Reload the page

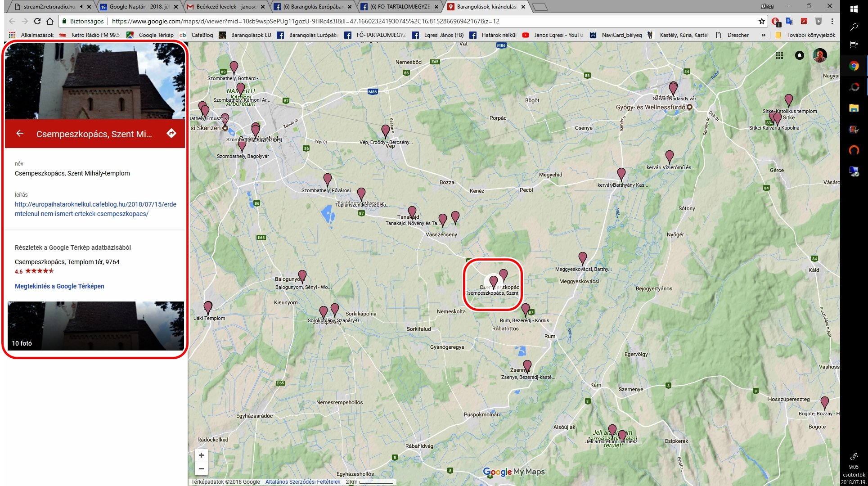pyautogui.click(x=37, y=21)
